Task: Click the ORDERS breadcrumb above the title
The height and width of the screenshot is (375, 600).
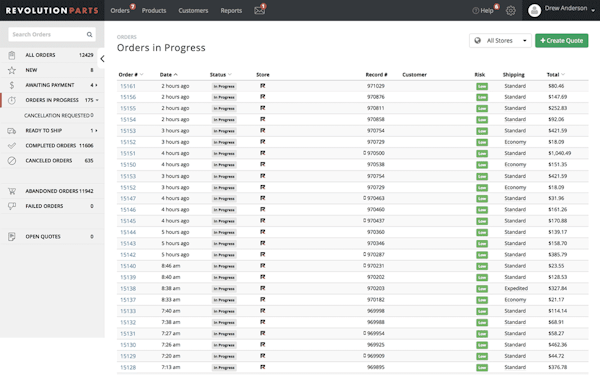Action: [127, 37]
